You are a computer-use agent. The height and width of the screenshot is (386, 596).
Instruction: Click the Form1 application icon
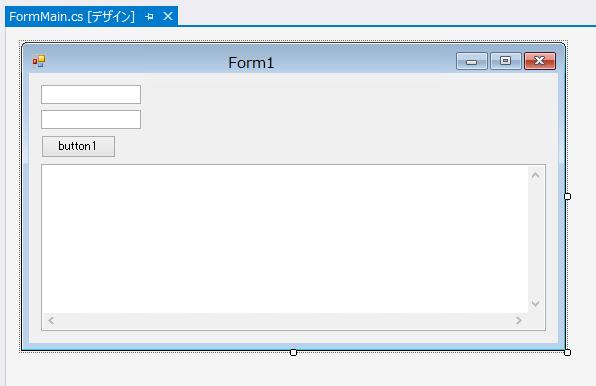pyautogui.click(x=39, y=61)
